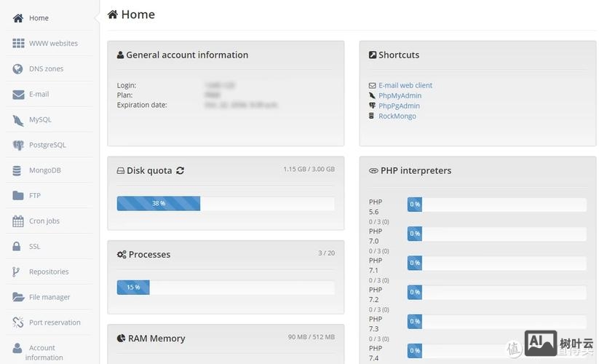Viewport: 599px width, 364px height.
Task: Click the SSL padlock icon
Action: (17, 247)
